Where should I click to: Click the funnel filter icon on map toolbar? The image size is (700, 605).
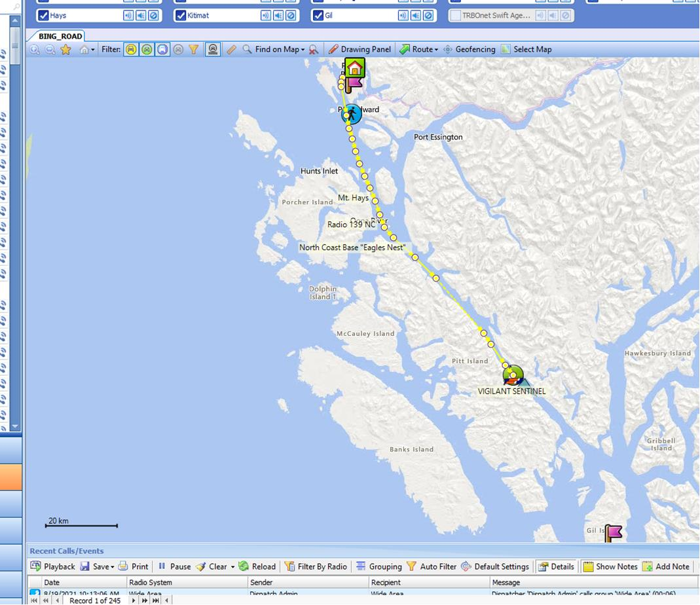click(194, 49)
